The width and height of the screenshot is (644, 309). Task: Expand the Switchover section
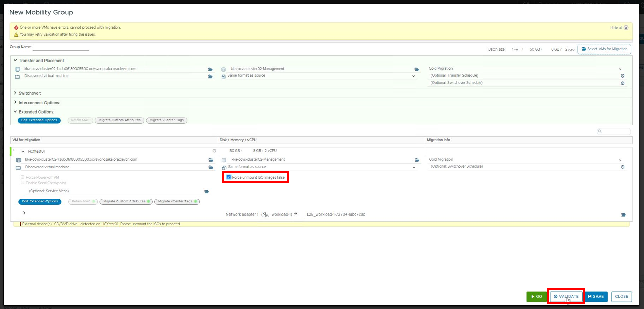[15, 93]
